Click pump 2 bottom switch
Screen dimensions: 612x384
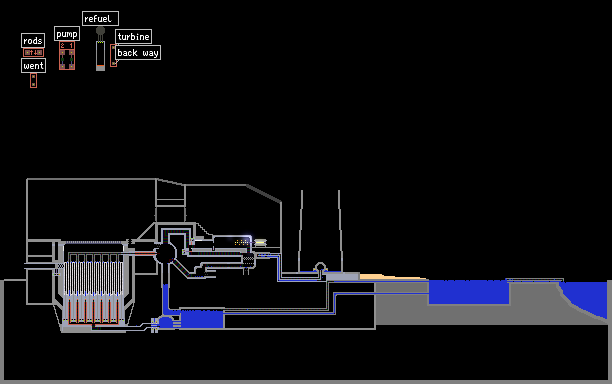pyautogui.click(x=62, y=67)
